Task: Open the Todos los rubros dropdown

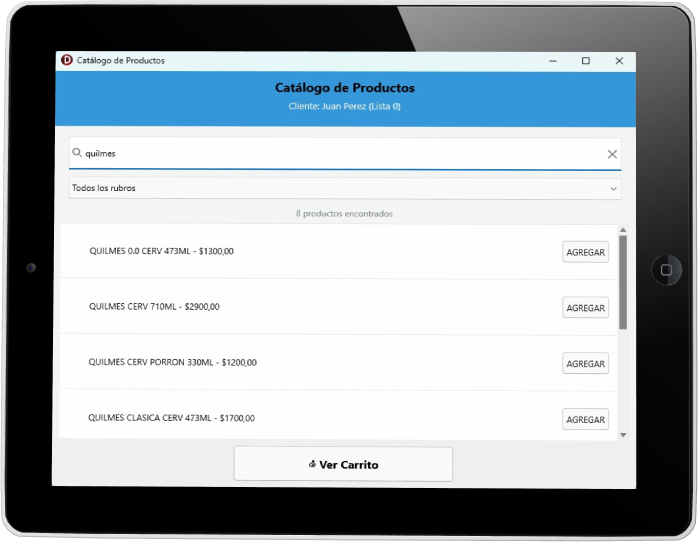Action: tap(345, 188)
